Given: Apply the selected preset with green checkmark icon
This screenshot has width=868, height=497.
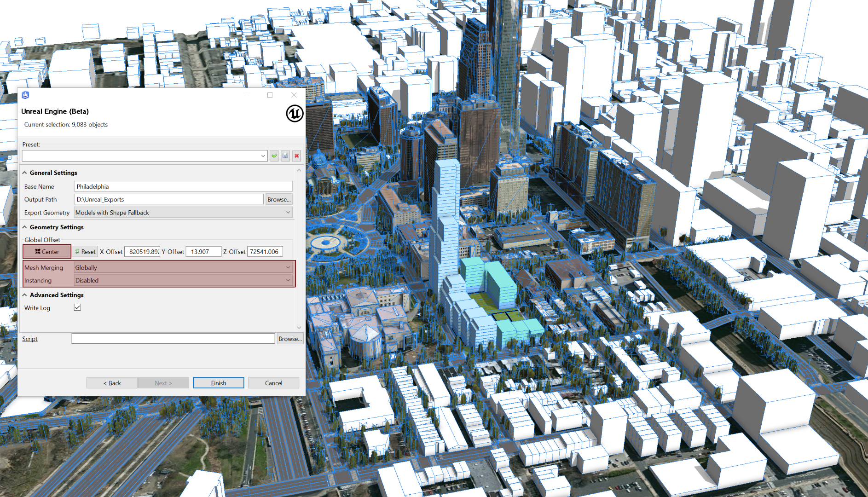Looking at the screenshot, I should (x=274, y=156).
